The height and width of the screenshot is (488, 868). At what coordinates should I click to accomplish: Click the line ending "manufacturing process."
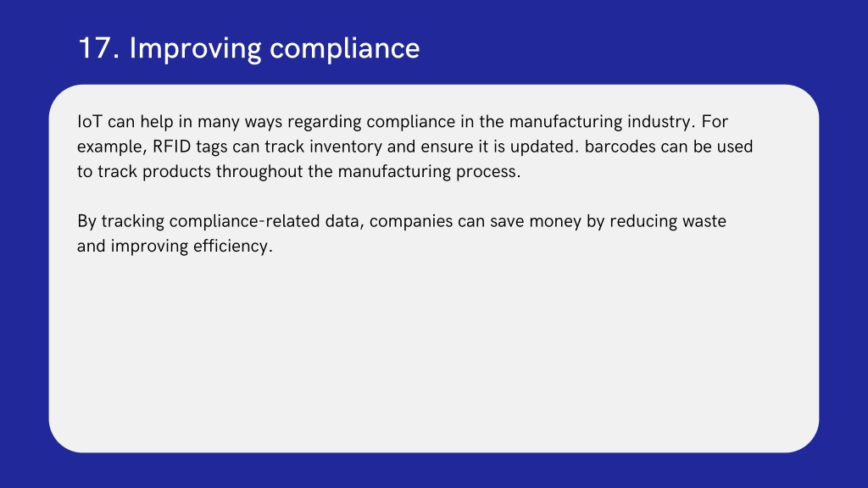299,171
